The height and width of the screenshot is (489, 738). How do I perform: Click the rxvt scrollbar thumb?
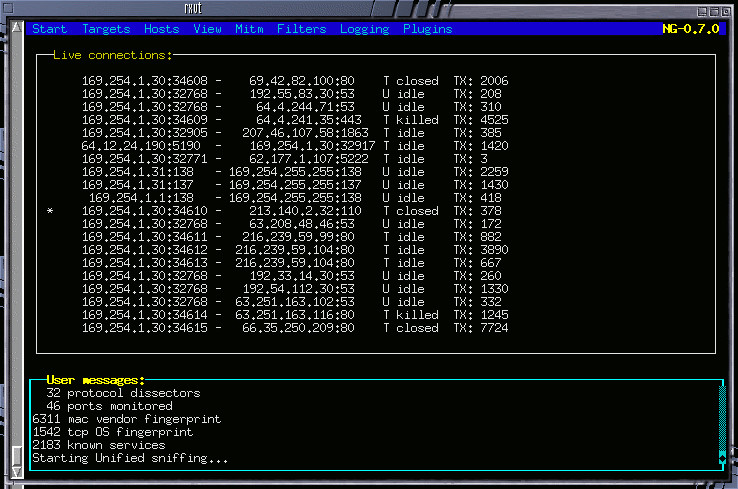coord(16,455)
